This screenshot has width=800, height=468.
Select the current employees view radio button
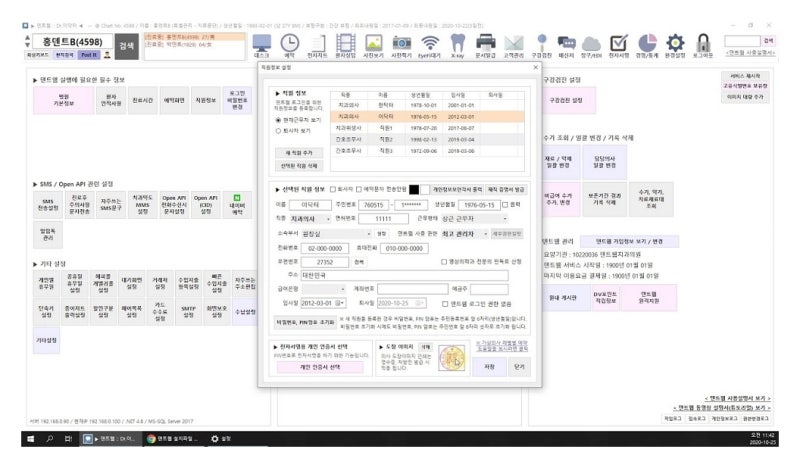(278, 120)
